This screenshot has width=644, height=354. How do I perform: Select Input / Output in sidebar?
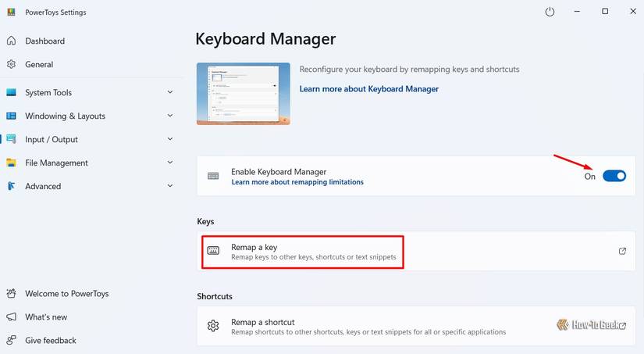click(x=52, y=139)
